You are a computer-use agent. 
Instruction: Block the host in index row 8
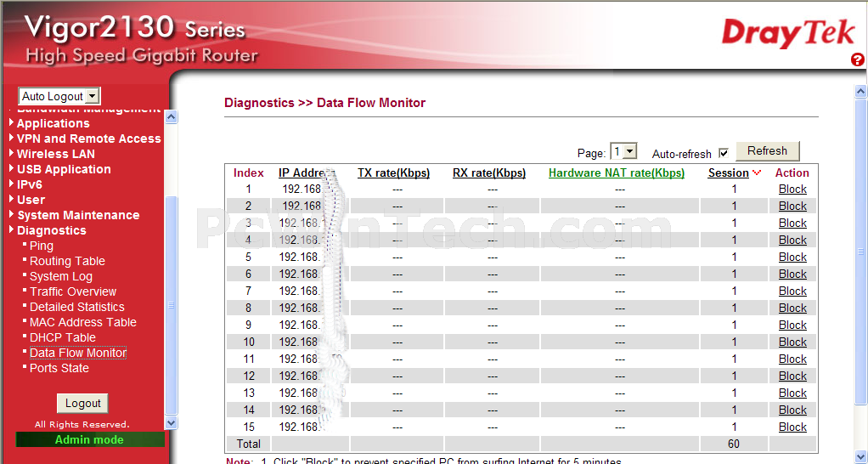click(792, 308)
